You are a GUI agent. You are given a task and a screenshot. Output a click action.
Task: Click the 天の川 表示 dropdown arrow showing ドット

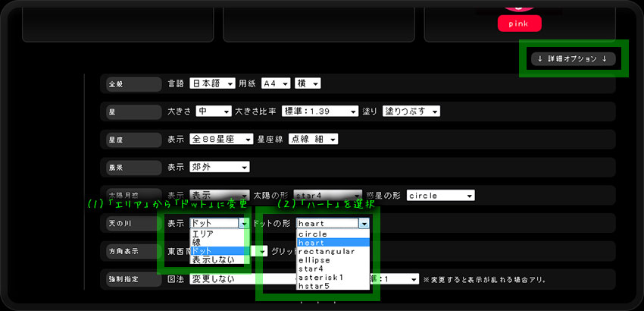pos(245,223)
